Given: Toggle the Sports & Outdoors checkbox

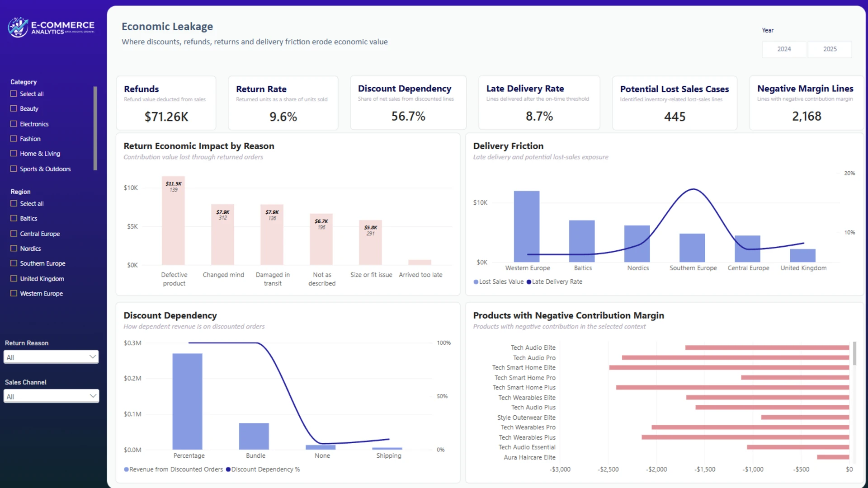Looking at the screenshot, I should [14, 169].
